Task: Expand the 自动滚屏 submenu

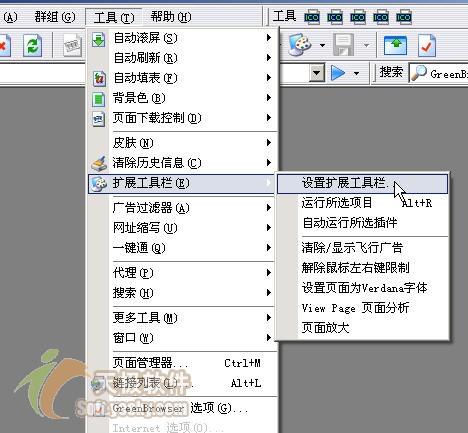Action: [183, 38]
